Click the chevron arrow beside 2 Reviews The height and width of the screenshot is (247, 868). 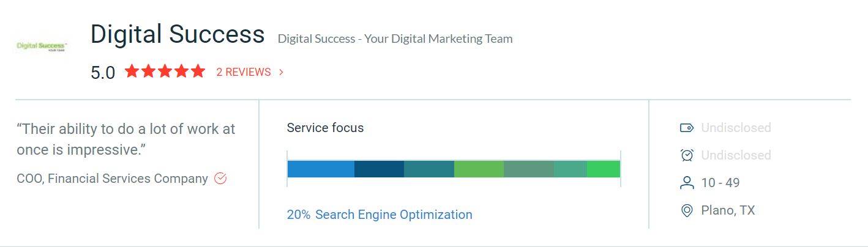point(281,72)
